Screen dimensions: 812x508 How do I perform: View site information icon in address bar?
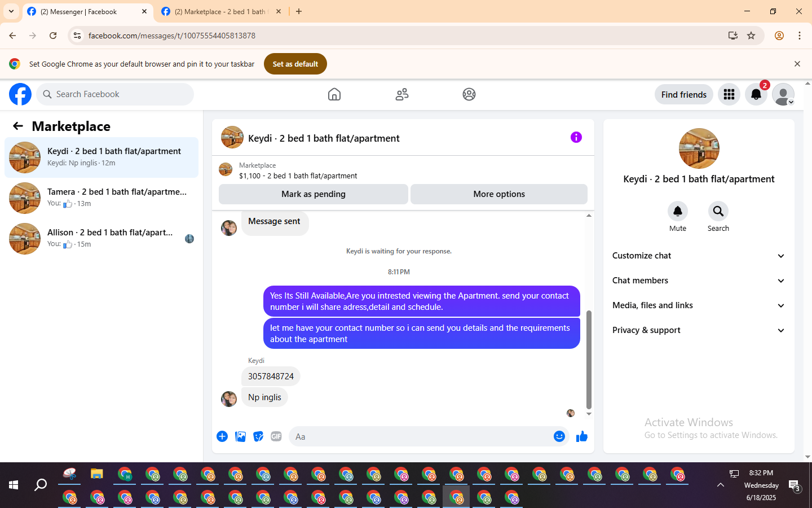click(x=77, y=36)
